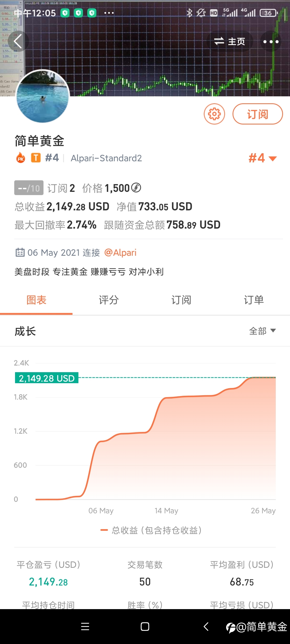Expand the orange #4 account dropdown
This screenshot has height=644, width=290.
pyautogui.click(x=263, y=158)
